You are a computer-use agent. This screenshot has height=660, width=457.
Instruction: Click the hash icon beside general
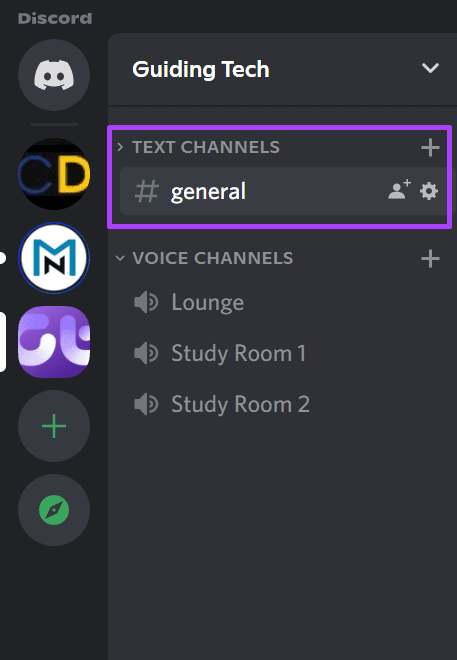click(x=146, y=191)
